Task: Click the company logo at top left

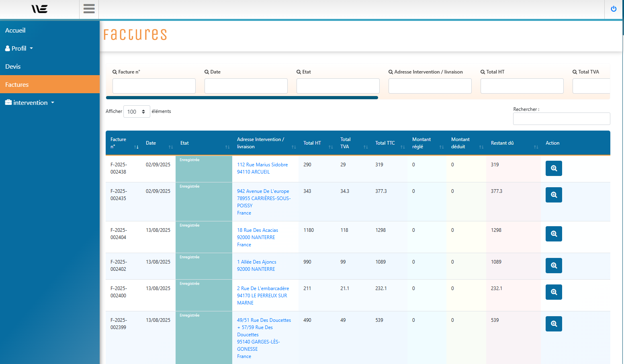Action: [x=39, y=9]
